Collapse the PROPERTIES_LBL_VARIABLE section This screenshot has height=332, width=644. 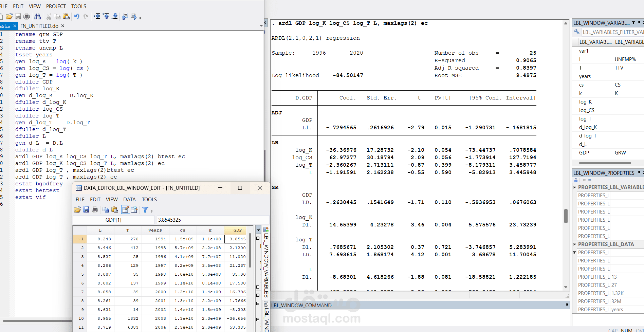pos(575,187)
